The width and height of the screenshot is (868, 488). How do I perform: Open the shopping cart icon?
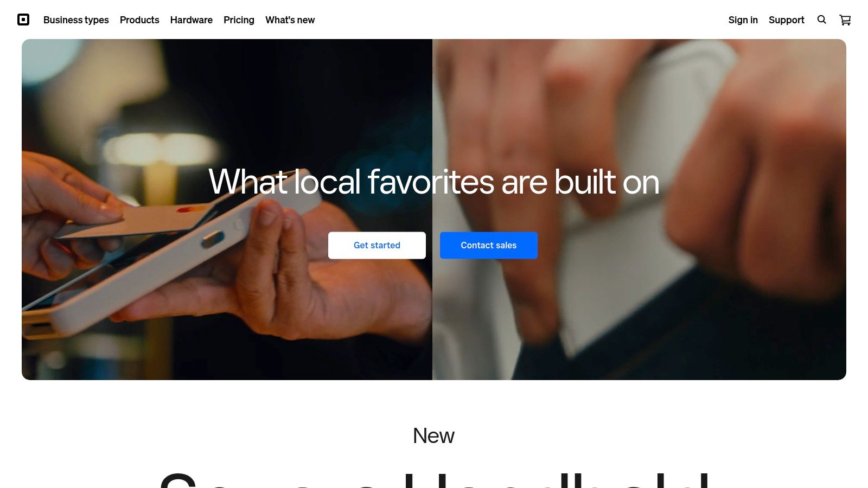tap(845, 20)
